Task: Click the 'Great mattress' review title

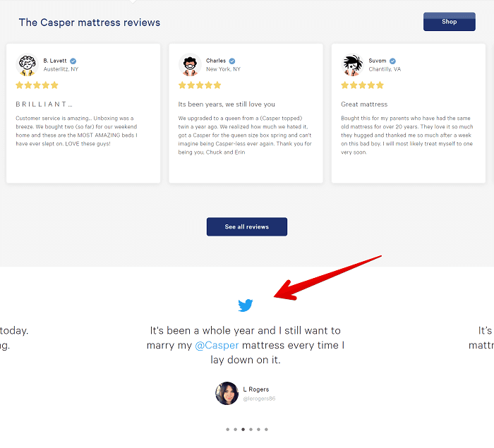Action: [x=364, y=104]
